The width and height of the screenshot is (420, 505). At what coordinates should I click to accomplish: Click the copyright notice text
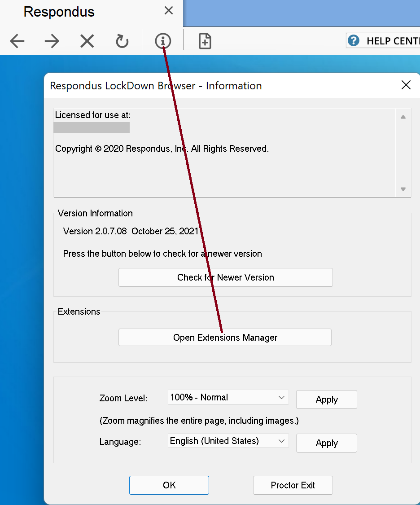click(x=162, y=149)
